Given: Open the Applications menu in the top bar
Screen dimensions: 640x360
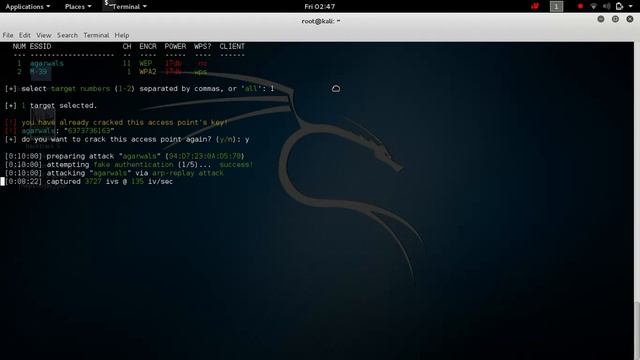Looking at the screenshot, I should click(28, 7).
